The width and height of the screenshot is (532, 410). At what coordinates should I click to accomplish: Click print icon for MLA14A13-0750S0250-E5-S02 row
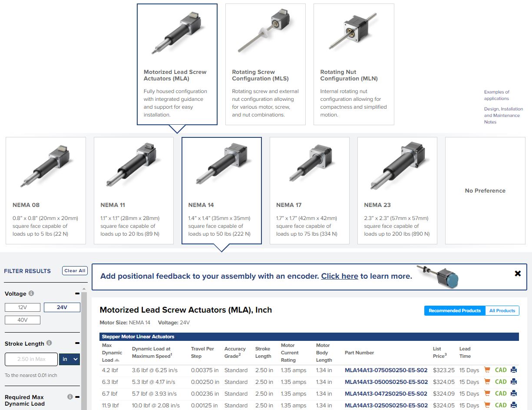tap(514, 370)
